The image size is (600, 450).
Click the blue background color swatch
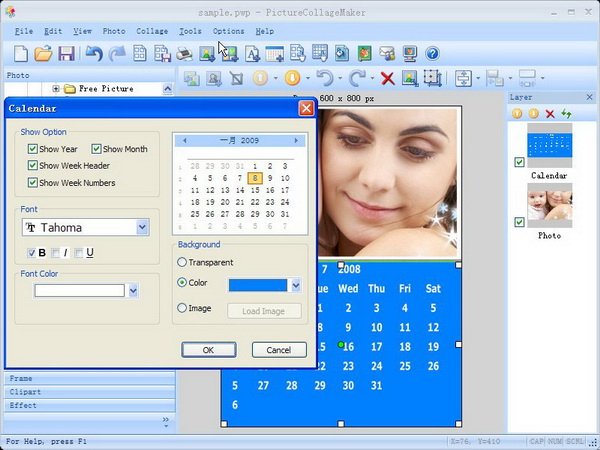257,285
